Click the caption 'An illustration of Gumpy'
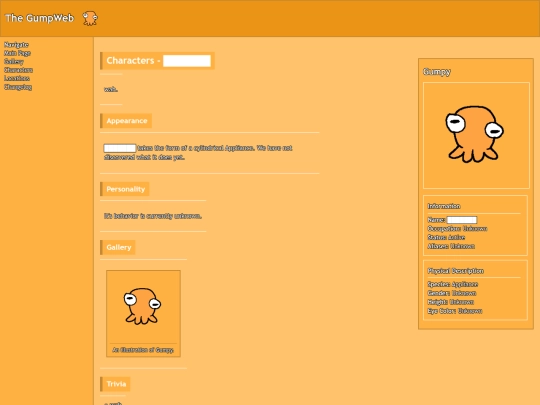This screenshot has width=540, height=405. tap(143, 350)
